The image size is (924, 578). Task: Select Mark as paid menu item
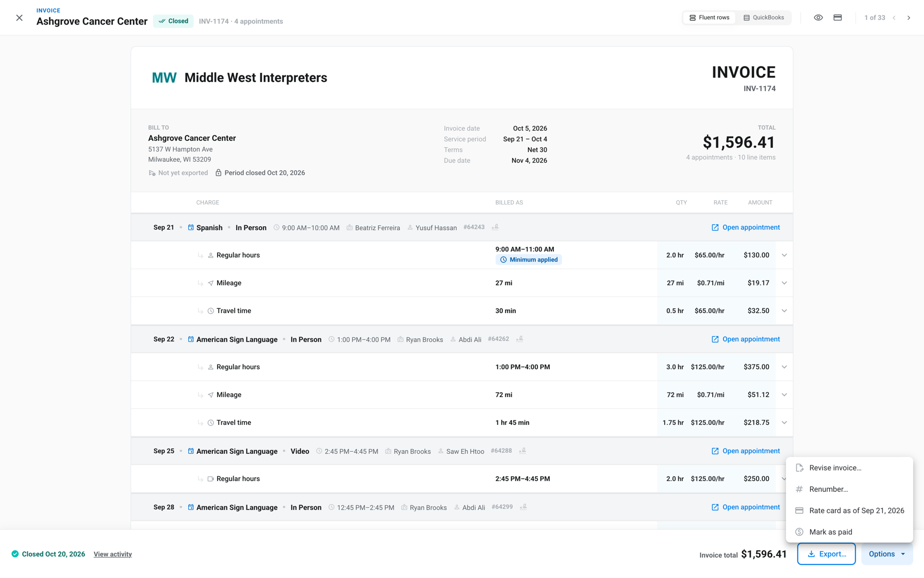pyautogui.click(x=850, y=532)
